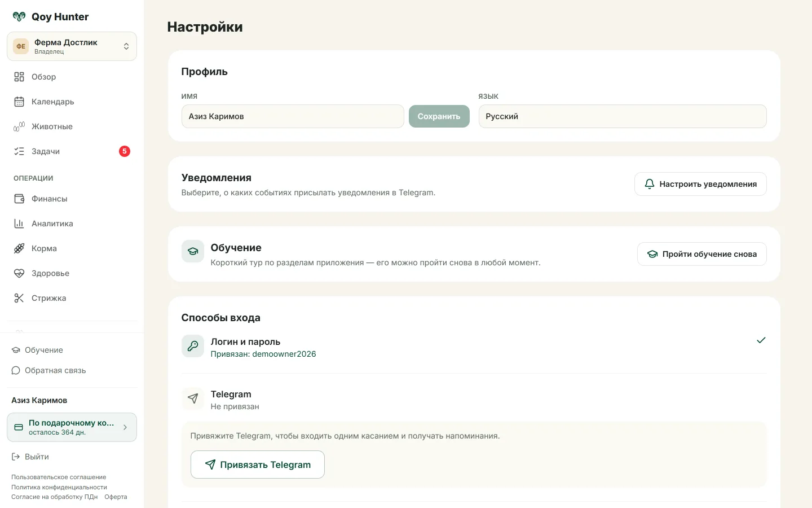Click the Календарь calendar icon
The width and height of the screenshot is (812, 508).
pos(19,102)
